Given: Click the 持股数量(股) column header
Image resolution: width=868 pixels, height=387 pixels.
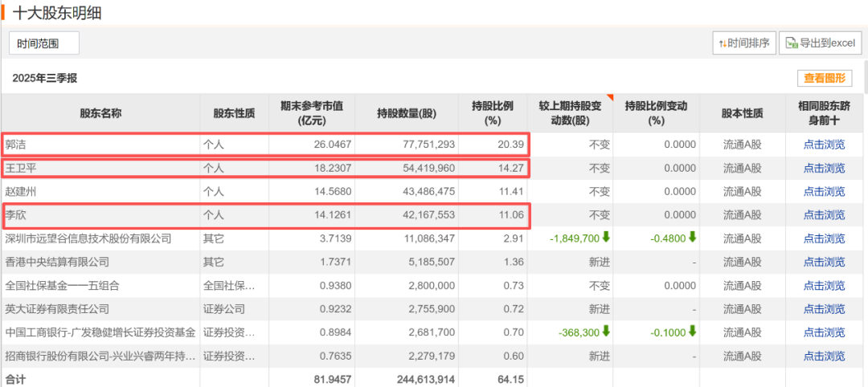Looking at the screenshot, I should 407,113.
